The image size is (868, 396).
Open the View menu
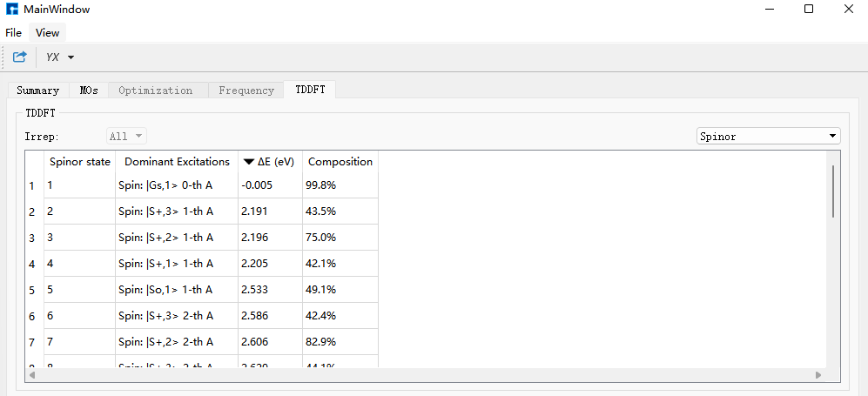pyautogui.click(x=48, y=32)
